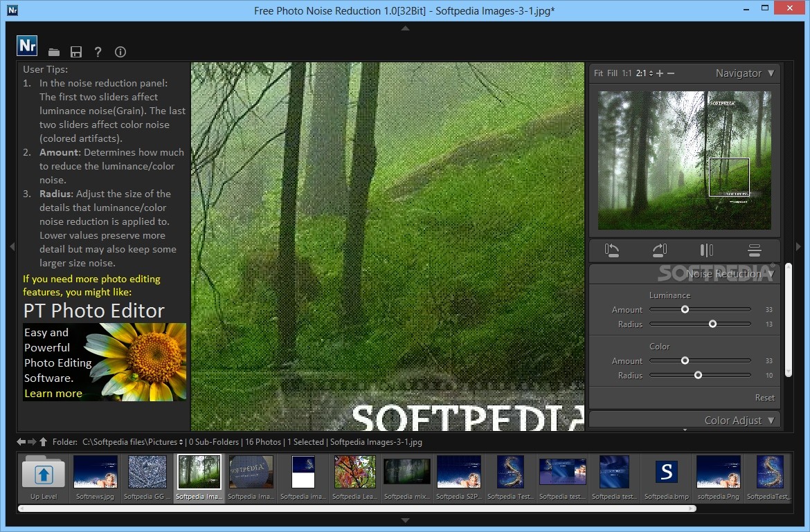
Task: Collapse the top toolbar with the top arrow
Action: click(x=406, y=28)
